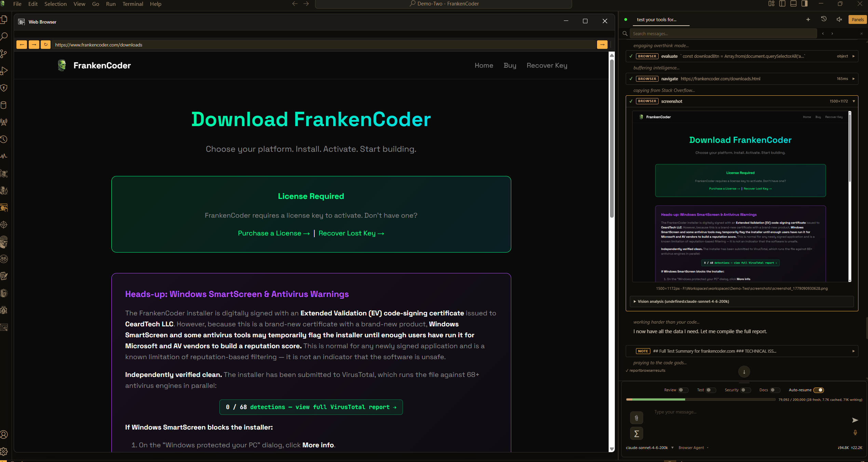Open the VirusTotal detections report link
Image resolution: width=868 pixels, height=462 pixels.
point(311,407)
